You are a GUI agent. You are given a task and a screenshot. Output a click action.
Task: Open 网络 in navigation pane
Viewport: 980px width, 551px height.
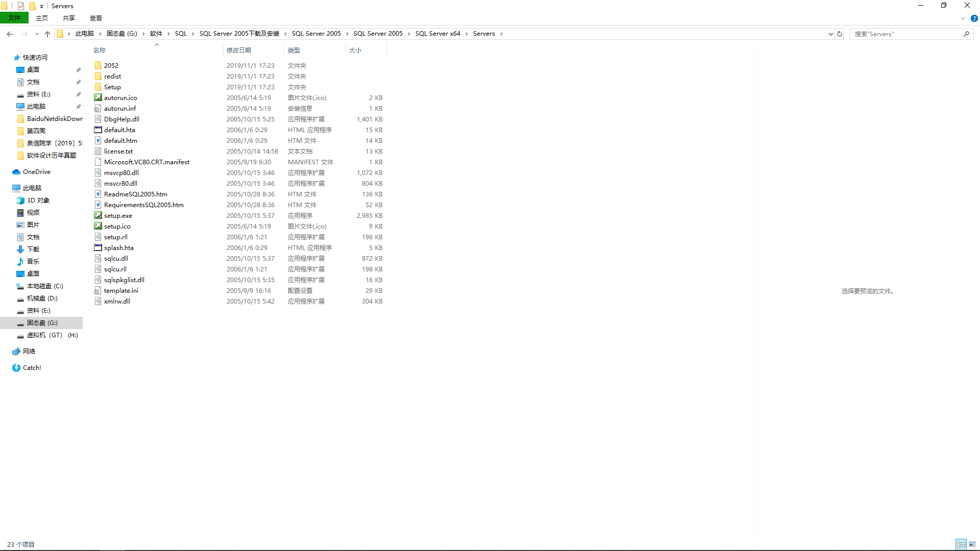pos(29,352)
